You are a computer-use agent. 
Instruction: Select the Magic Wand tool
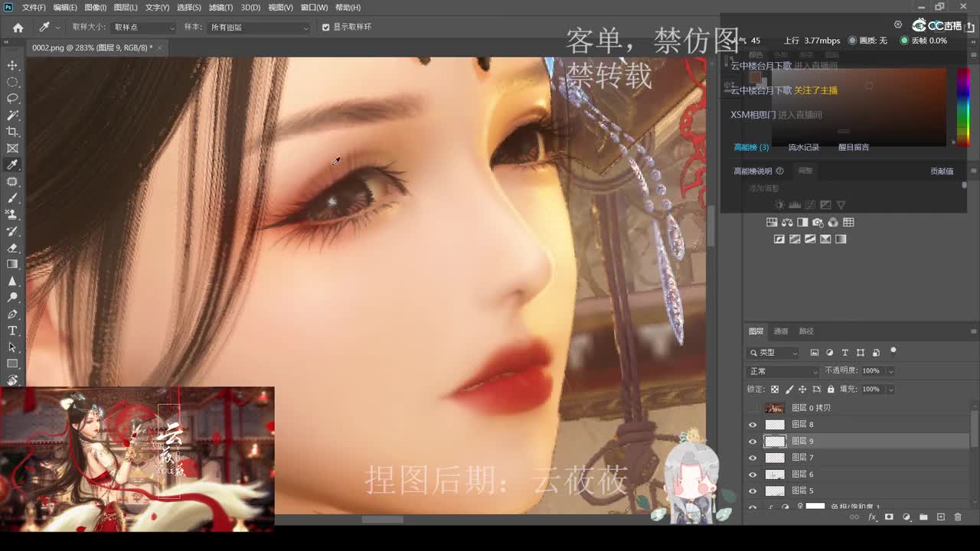[x=12, y=115]
